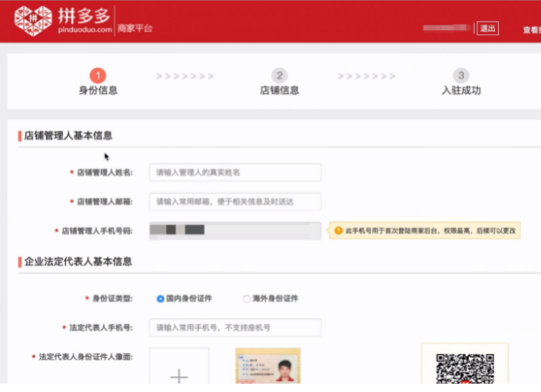541x392 pixels.
Task: Click the 法定代表人手机号 input field
Action: click(x=235, y=328)
